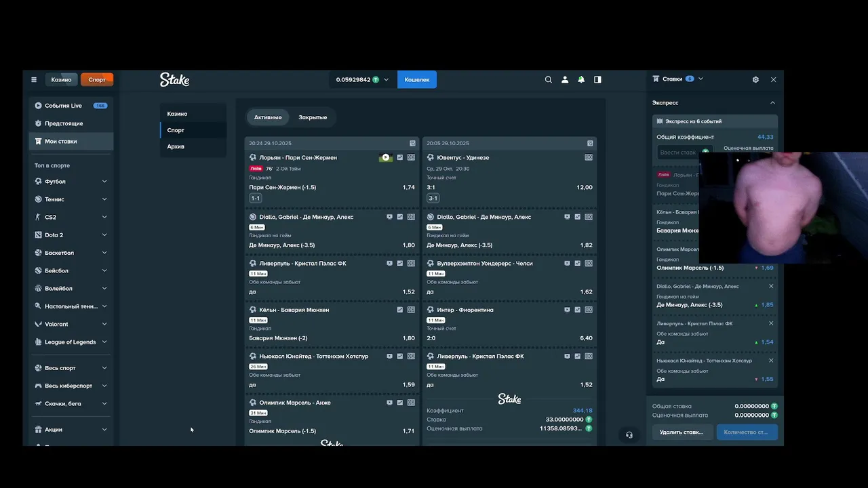Open События Live in the sidebar

pos(71,106)
